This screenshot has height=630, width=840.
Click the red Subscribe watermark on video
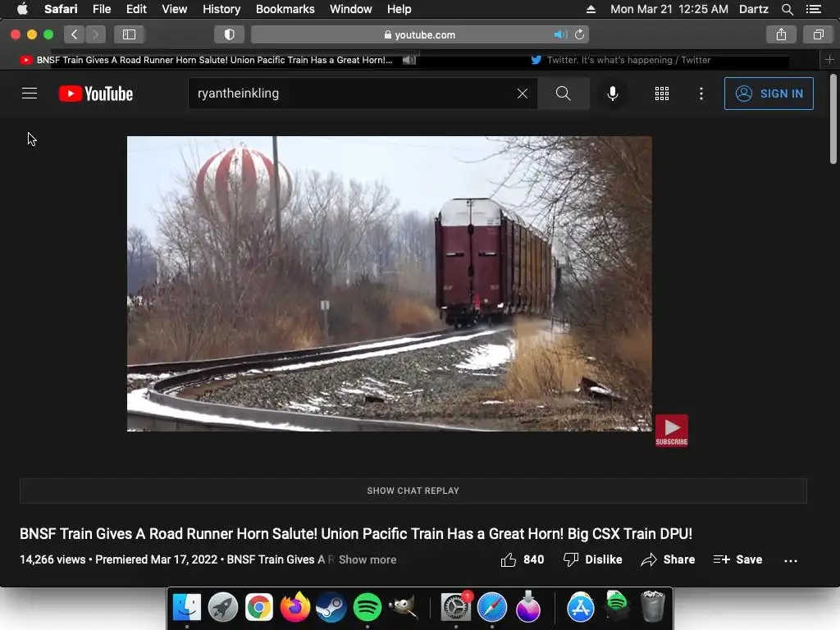[672, 430]
